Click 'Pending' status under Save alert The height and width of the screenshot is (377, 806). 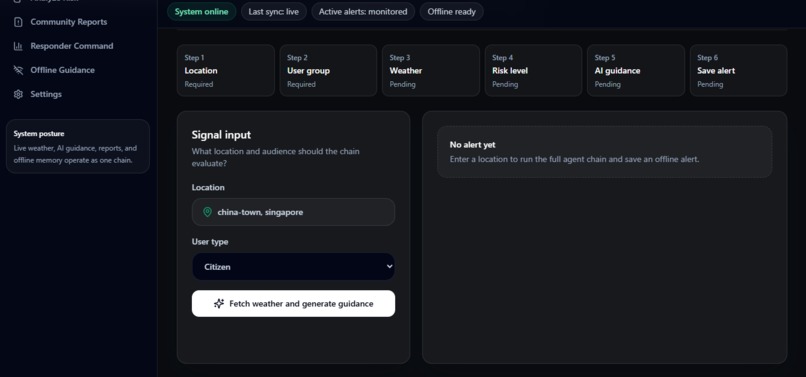pyautogui.click(x=710, y=84)
